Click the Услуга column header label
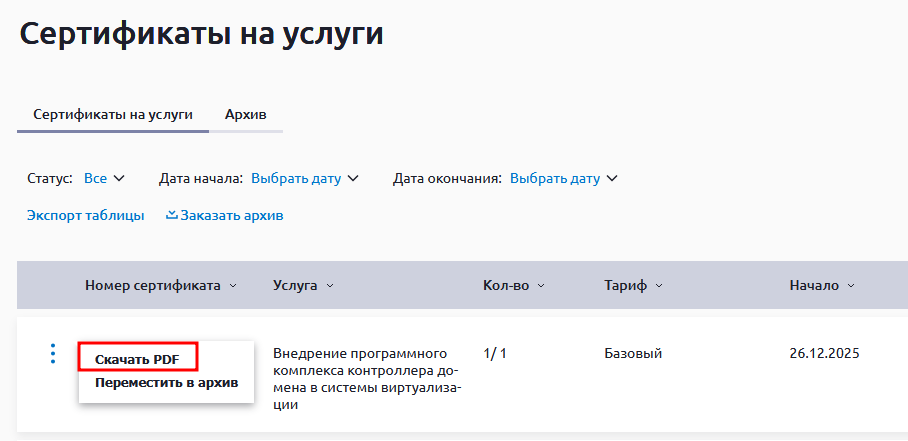Screen dimensions: 908x441 295,286
